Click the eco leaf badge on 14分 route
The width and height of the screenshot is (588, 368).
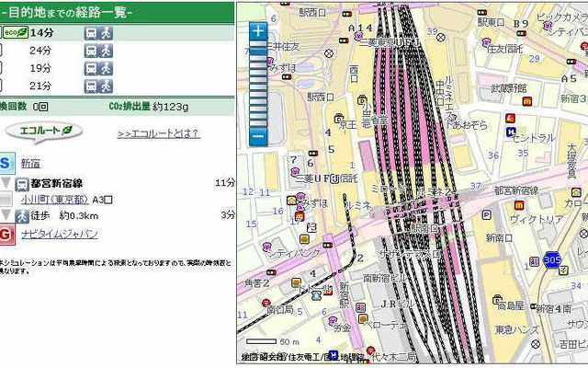pos(16,33)
